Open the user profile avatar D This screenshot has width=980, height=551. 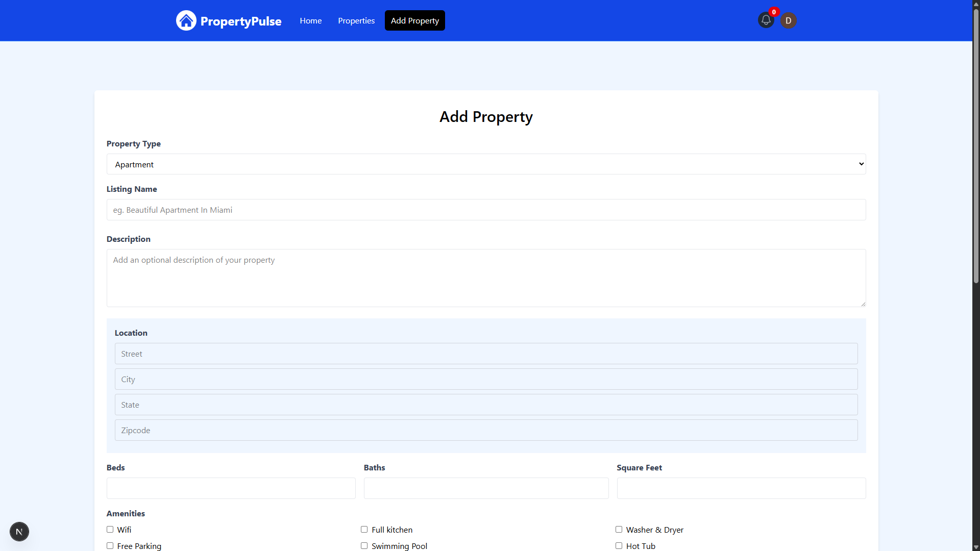click(788, 20)
